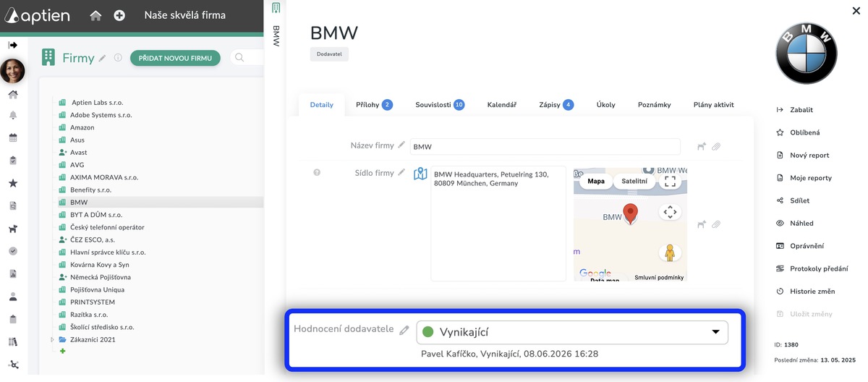The width and height of the screenshot is (868, 382).
Task: Select BYT A DŮM s.r.o.
Action: [x=95, y=215]
